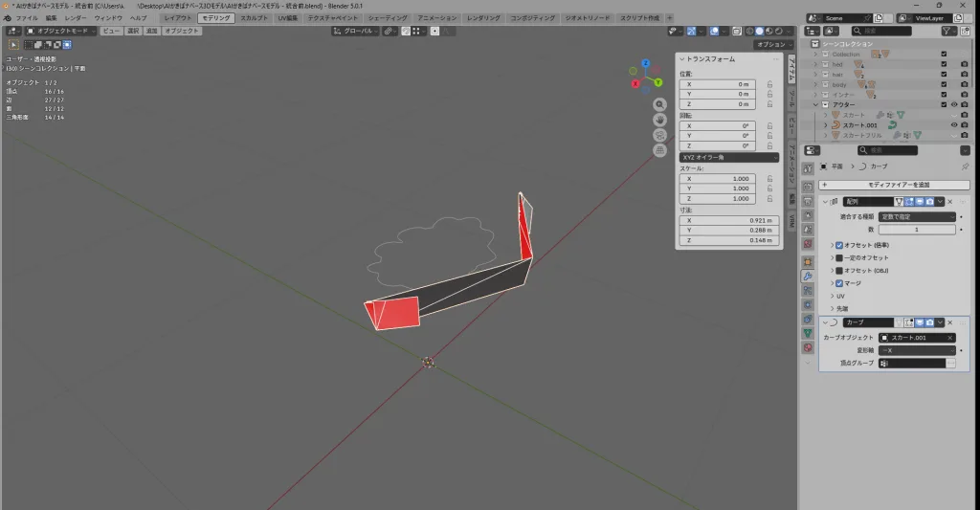
Task: Click the オプション button in viewport header
Action: point(771,44)
